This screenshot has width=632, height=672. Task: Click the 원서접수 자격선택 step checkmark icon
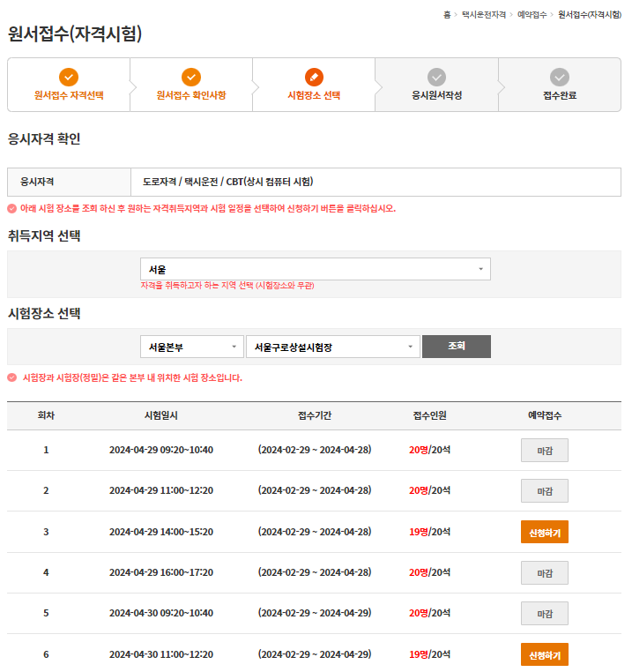tap(69, 77)
